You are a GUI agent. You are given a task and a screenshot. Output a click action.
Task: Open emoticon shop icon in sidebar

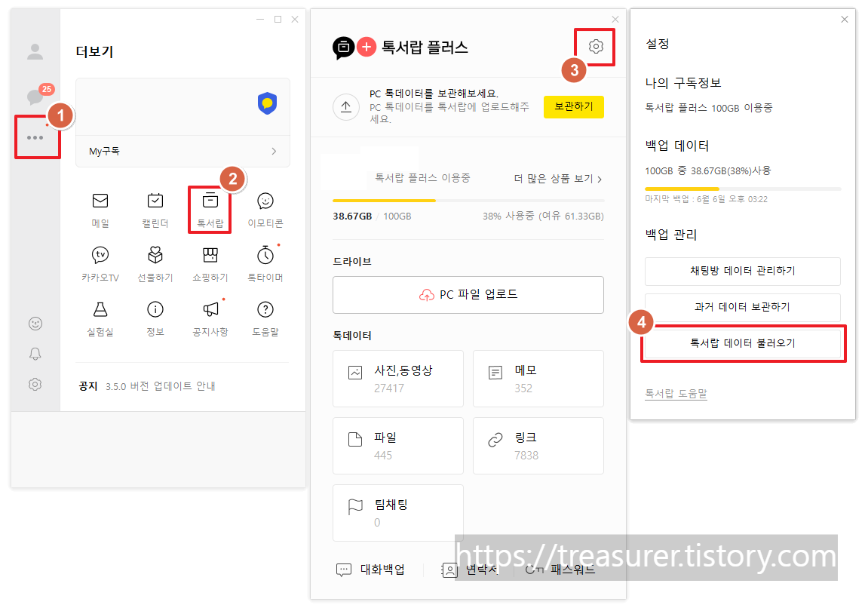[35, 324]
